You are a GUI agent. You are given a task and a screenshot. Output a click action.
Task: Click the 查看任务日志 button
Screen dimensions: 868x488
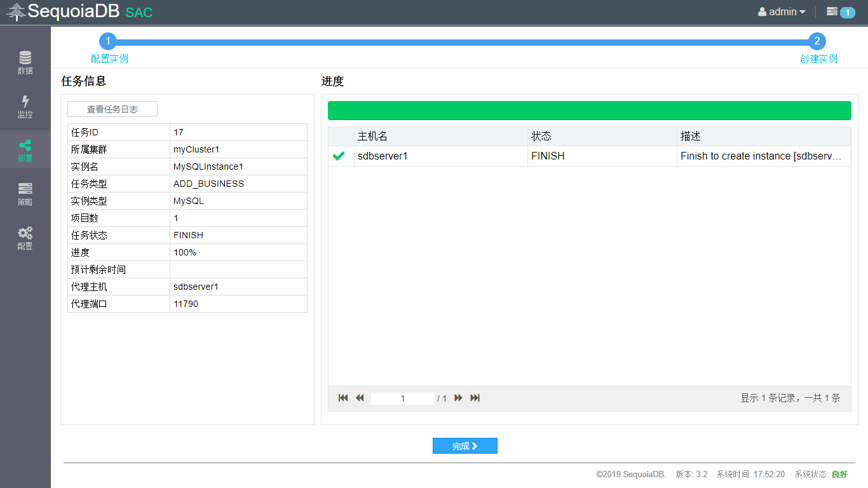point(112,109)
